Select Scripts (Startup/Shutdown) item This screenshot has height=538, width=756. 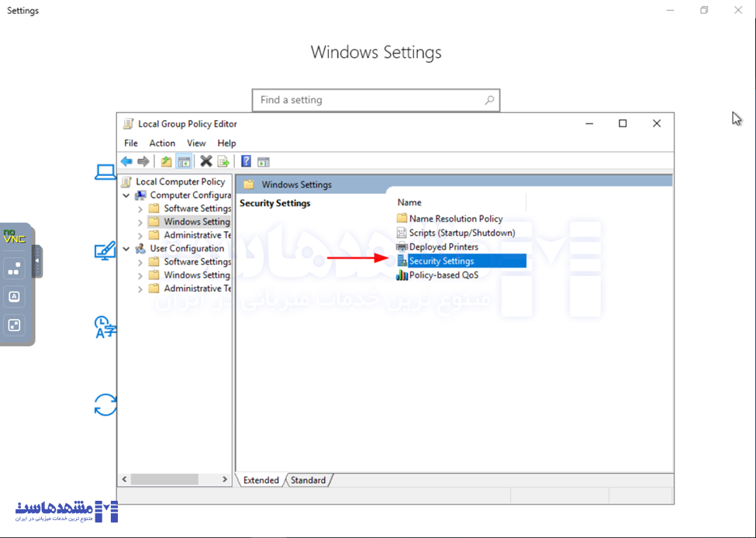[461, 233]
